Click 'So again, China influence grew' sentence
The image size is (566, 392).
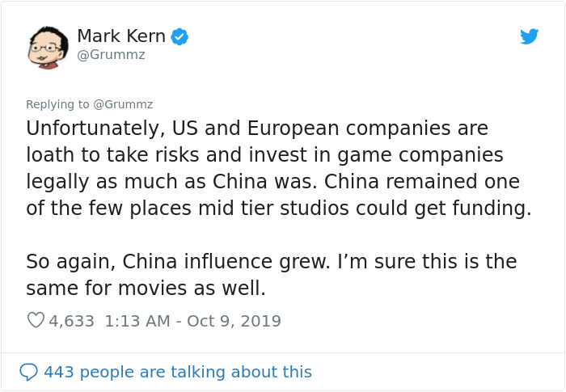coord(178,262)
